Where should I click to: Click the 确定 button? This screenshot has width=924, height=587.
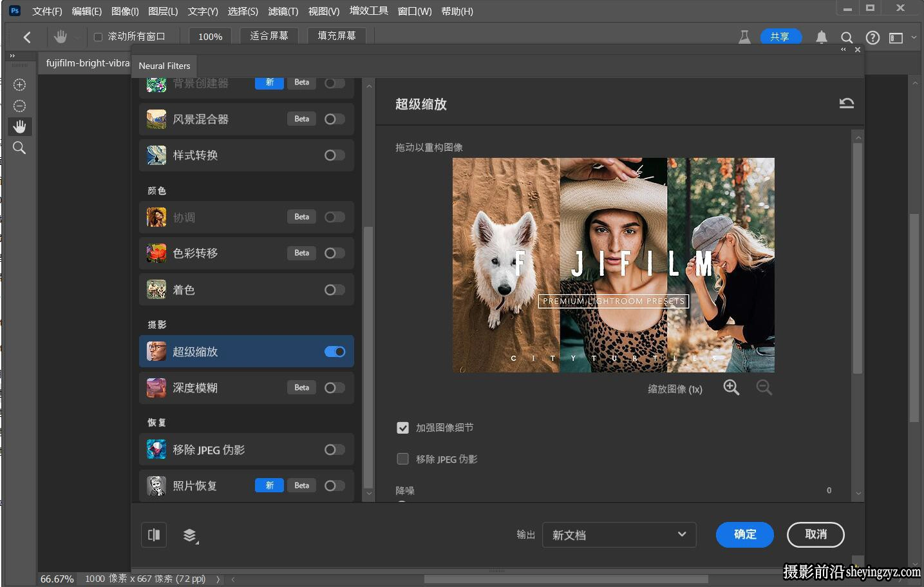(745, 534)
